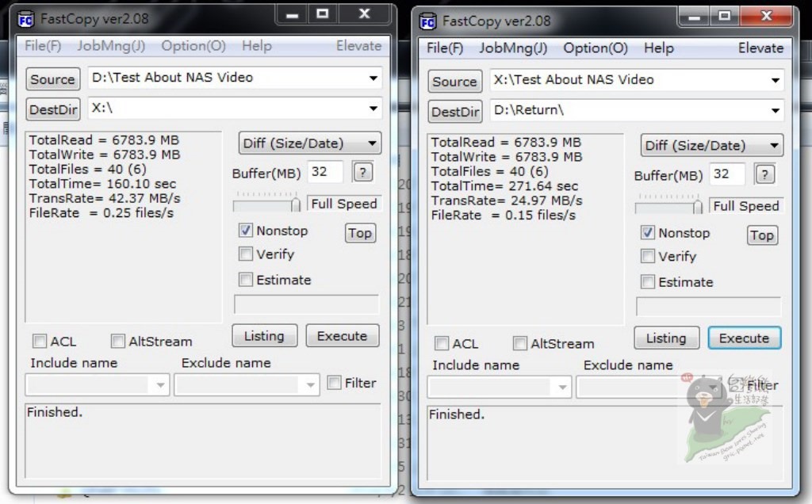812x504 pixels.
Task: Click Buffer(MB) field in left window
Action: point(326,172)
